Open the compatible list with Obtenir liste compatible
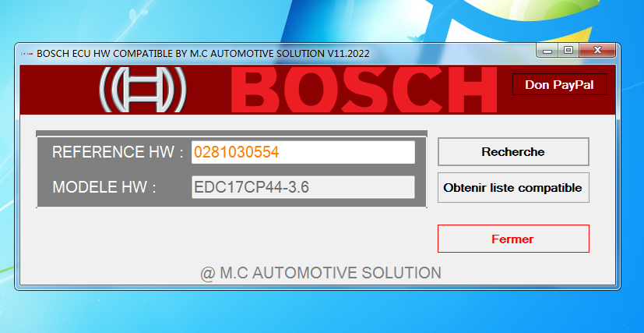644x333 pixels. tap(513, 187)
